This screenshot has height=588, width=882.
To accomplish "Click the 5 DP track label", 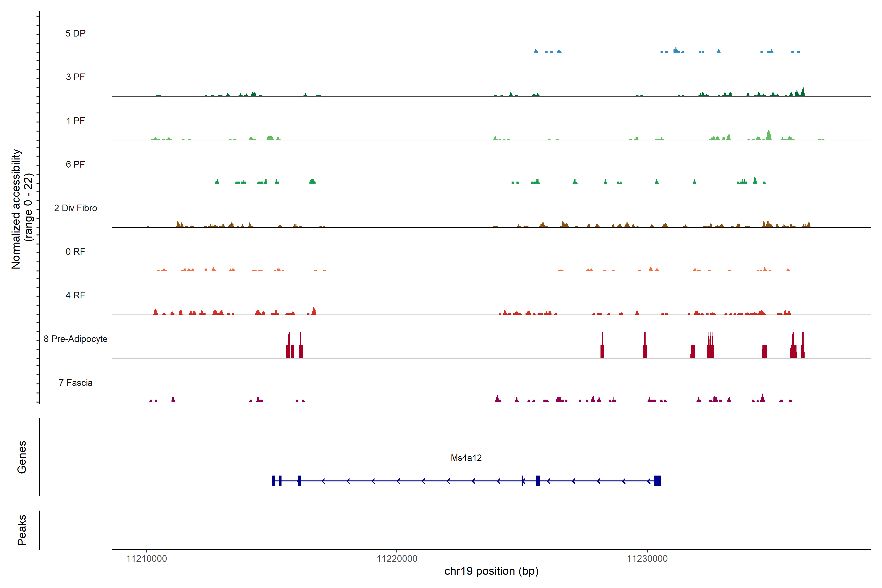I will [75, 33].
